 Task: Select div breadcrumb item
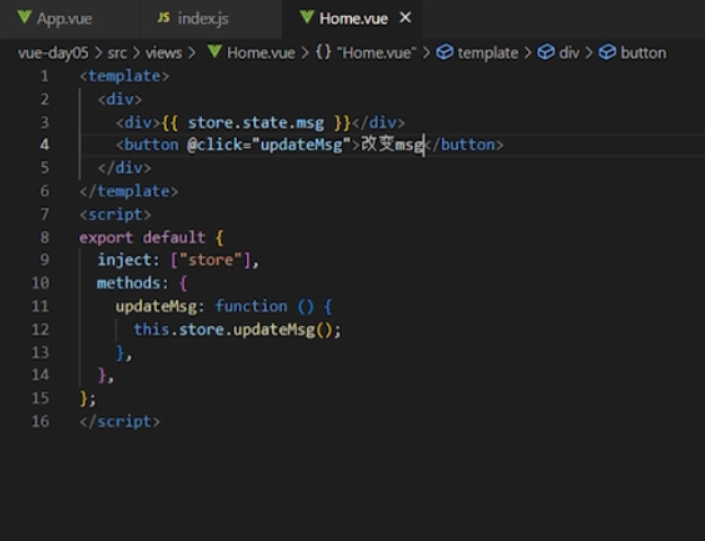569,53
